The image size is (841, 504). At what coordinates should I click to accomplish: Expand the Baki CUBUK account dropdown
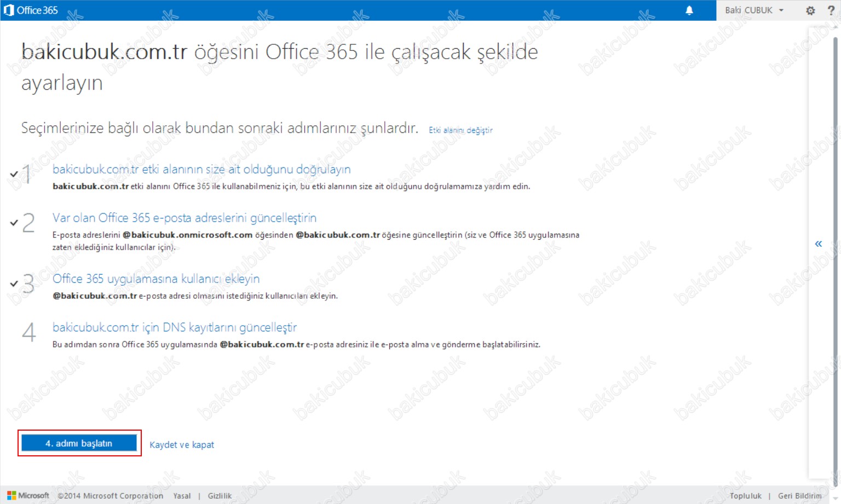coord(754,10)
